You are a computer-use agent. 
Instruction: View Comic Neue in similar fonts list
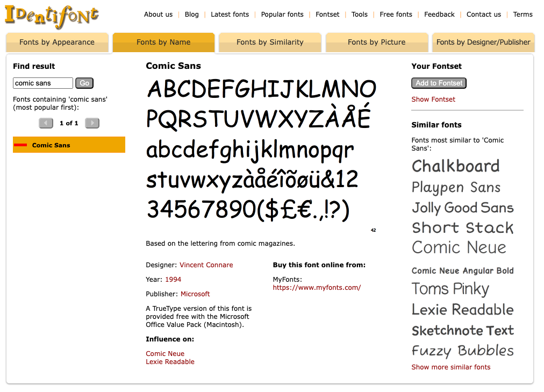pyautogui.click(x=459, y=248)
